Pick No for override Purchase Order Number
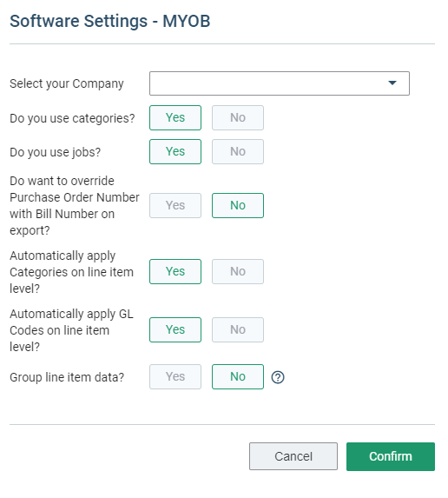 point(238,205)
